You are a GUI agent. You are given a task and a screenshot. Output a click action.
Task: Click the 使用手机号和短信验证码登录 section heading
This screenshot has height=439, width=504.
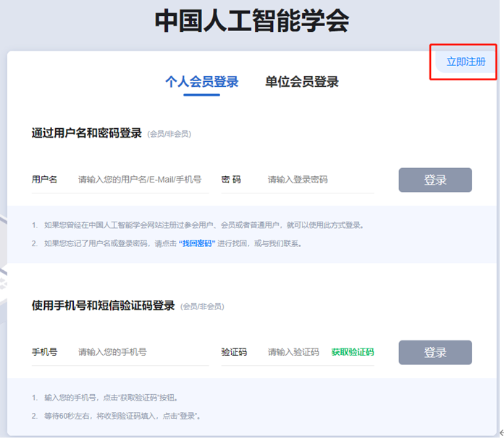pos(103,306)
